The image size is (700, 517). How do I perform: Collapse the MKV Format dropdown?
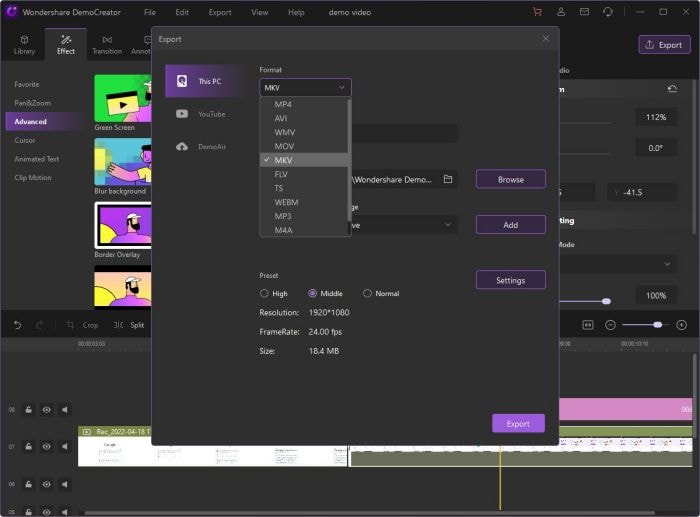coord(305,88)
